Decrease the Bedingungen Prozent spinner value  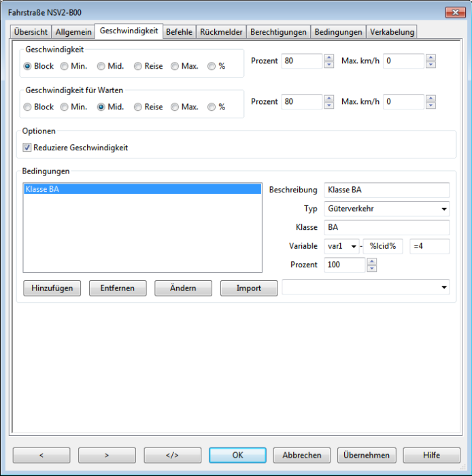[371, 269]
